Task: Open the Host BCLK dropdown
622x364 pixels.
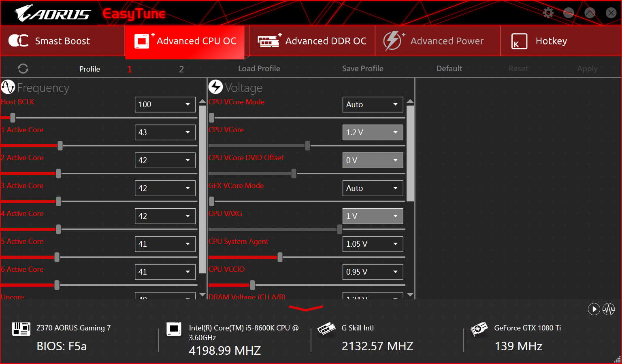Action: click(x=165, y=104)
